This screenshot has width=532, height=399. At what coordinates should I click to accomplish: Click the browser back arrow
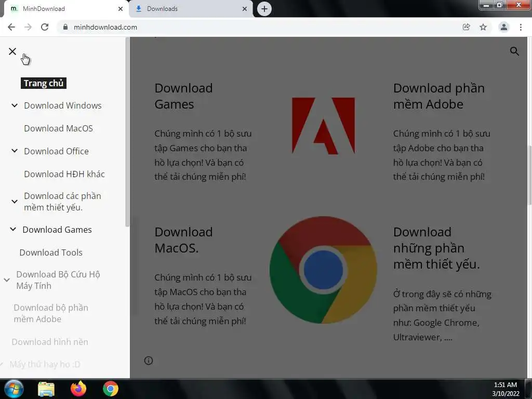point(11,27)
